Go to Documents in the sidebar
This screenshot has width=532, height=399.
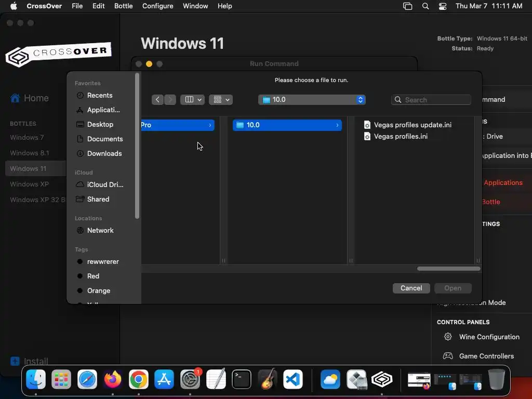(105, 139)
